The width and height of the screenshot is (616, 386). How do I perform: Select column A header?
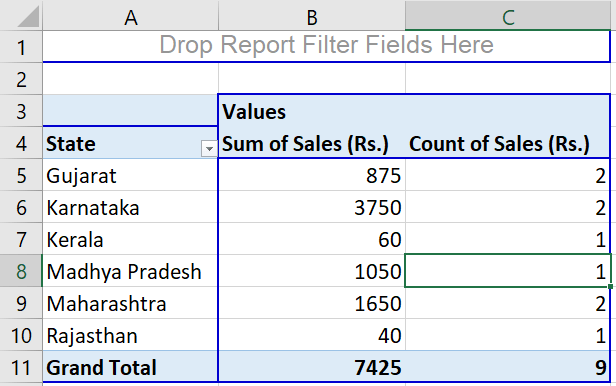[x=130, y=15]
